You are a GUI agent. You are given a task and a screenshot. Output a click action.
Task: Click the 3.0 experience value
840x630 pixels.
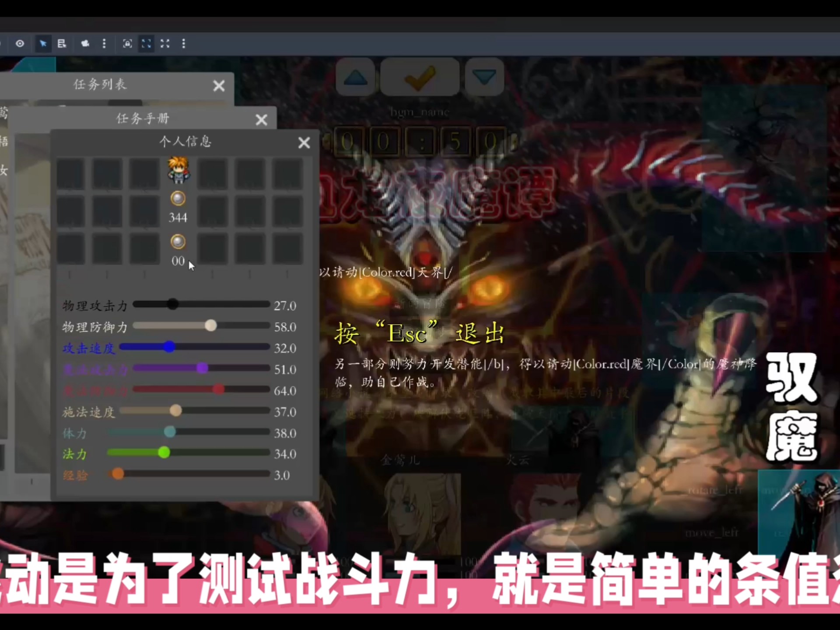pos(282,475)
